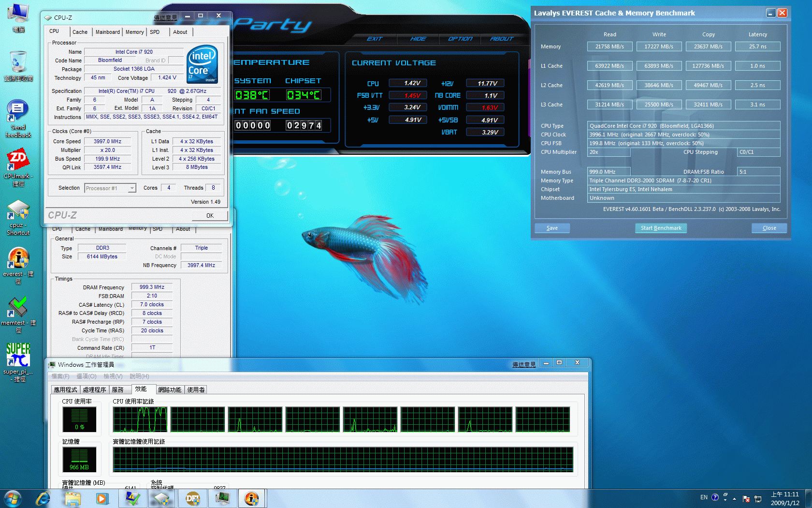Select the CPUmark desktop shortcut
This screenshot has height=508, width=812.
click(18, 168)
